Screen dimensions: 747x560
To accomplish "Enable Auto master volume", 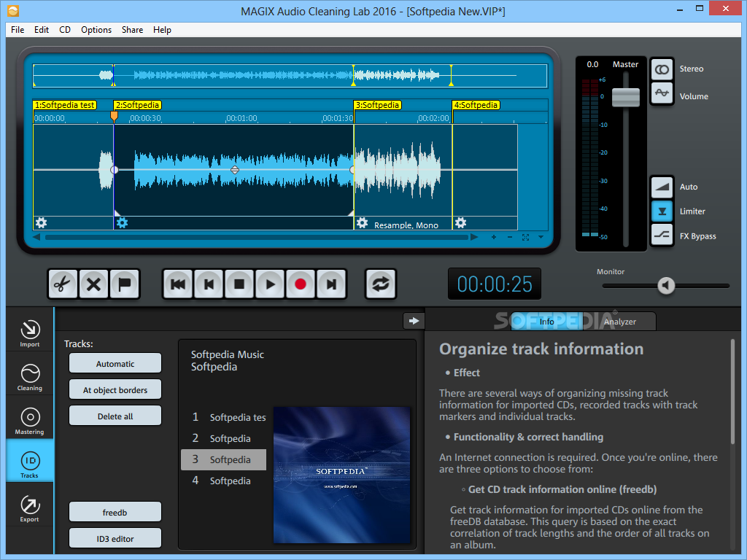I will click(662, 187).
